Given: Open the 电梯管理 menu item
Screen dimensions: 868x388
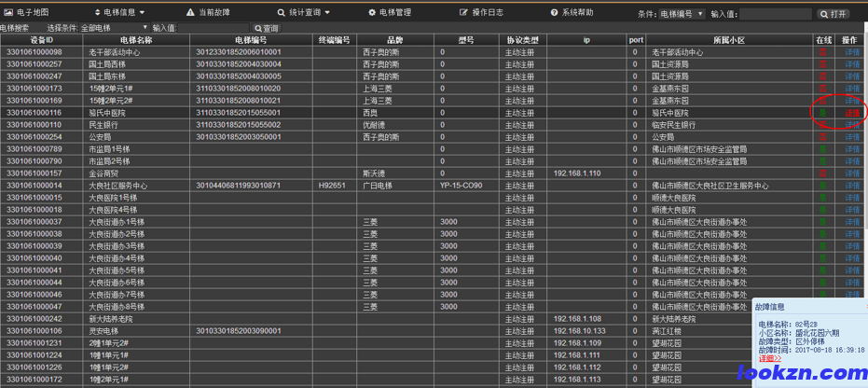Looking at the screenshot, I should (x=395, y=12).
